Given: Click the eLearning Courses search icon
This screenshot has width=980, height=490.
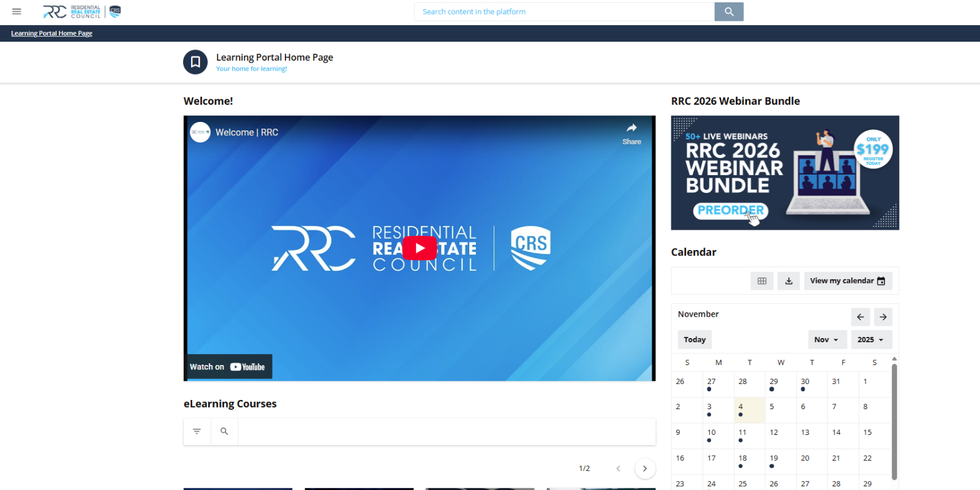Looking at the screenshot, I should (224, 431).
